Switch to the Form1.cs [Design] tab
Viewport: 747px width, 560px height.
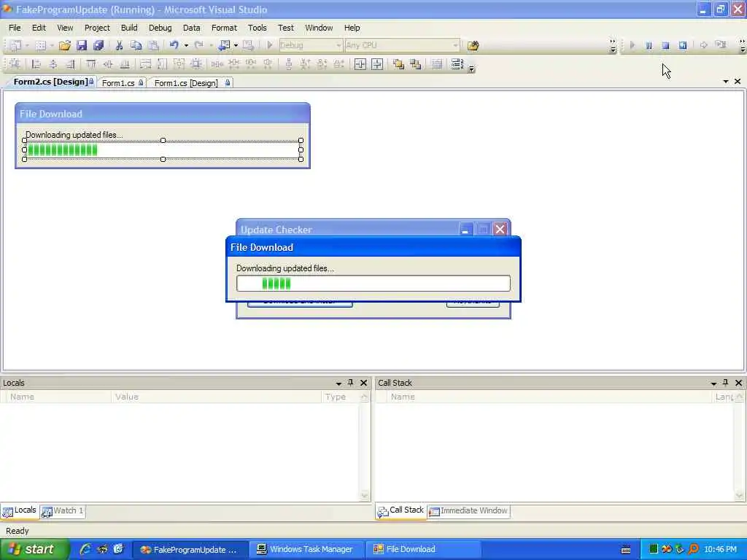[190, 83]
